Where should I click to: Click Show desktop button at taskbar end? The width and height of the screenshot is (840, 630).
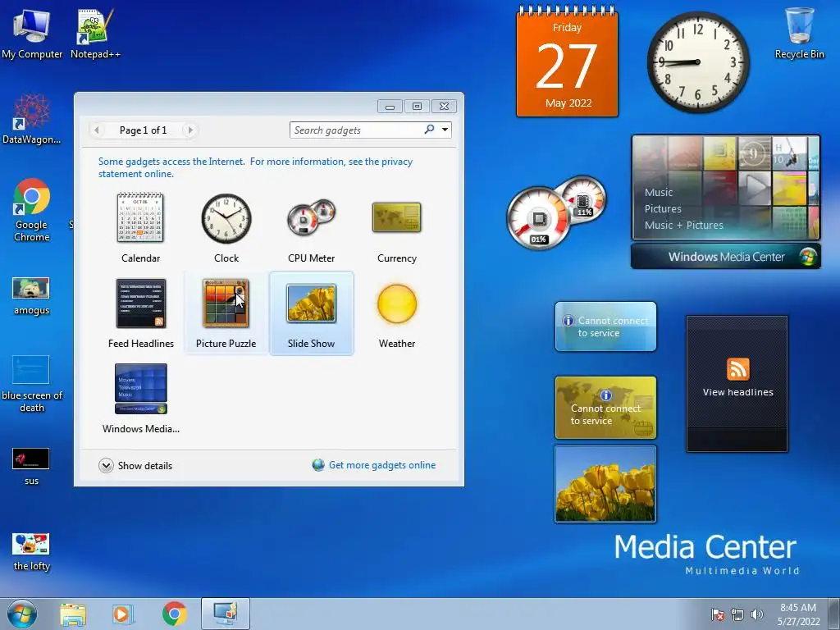point(834,614)
